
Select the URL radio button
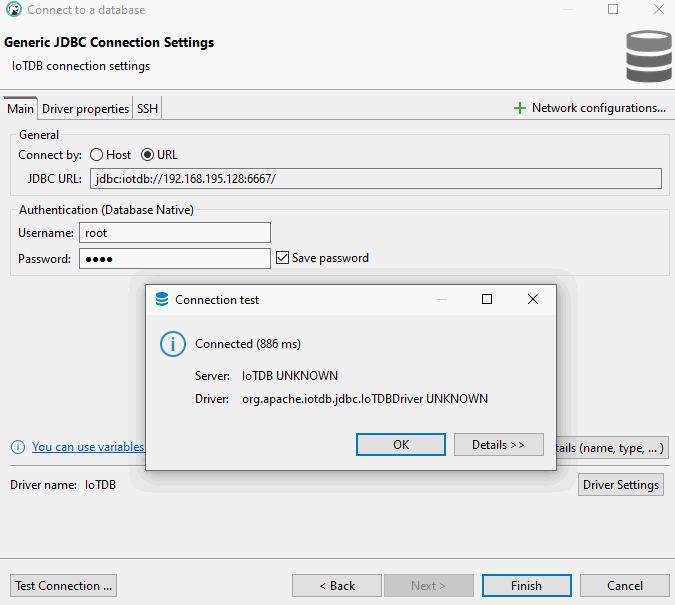coord(147,155)
